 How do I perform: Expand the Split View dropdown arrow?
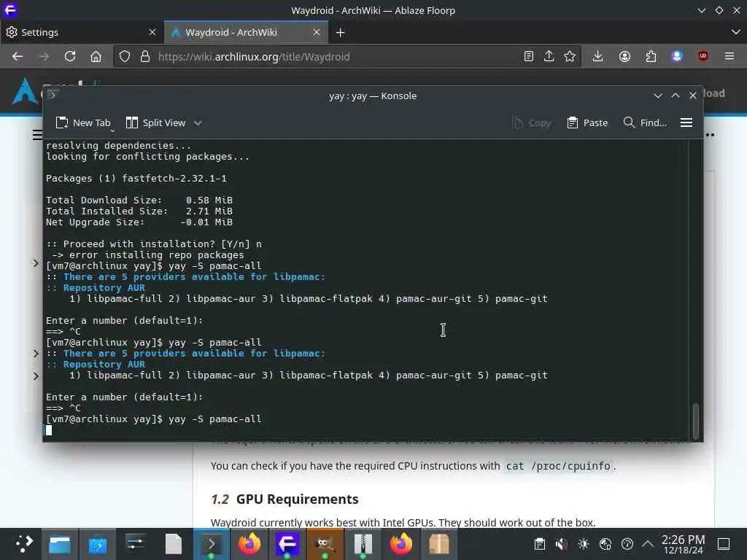click(198, 122)
